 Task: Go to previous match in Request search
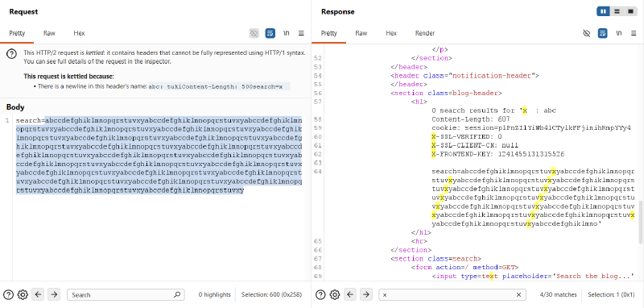pos(38,294)
